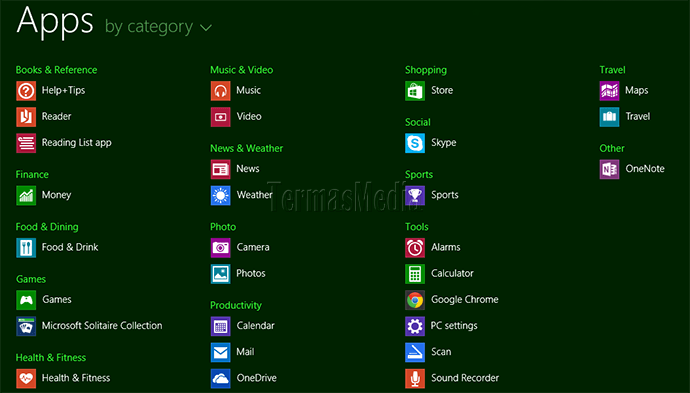Screen dimensions: 690x393
Task: Open the Money app icon
Action: (x=26, y=196)
